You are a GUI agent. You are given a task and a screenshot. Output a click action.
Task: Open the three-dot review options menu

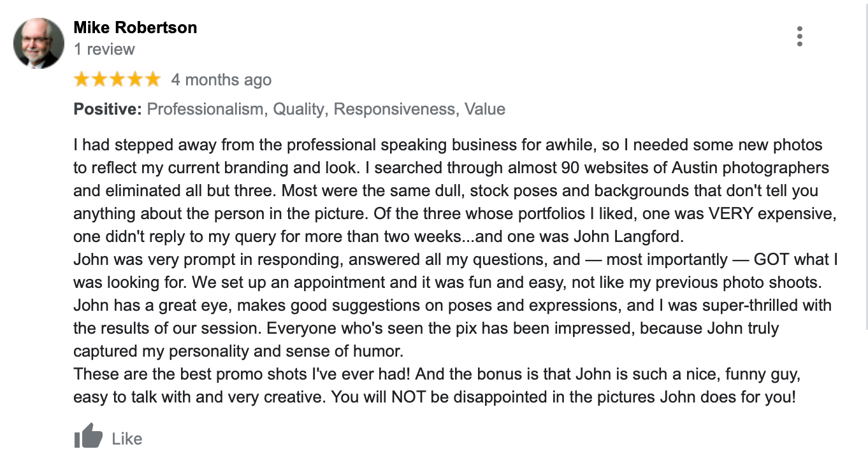(799, 37)
